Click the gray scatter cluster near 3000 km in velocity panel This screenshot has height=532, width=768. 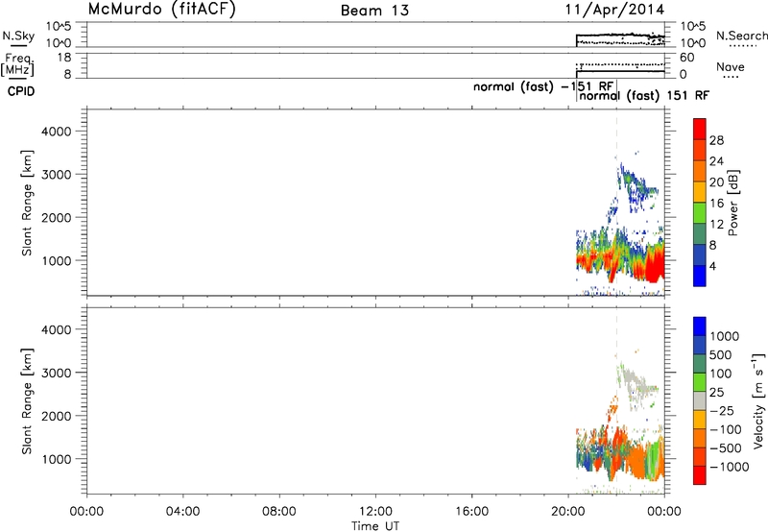tap(636, 382)
